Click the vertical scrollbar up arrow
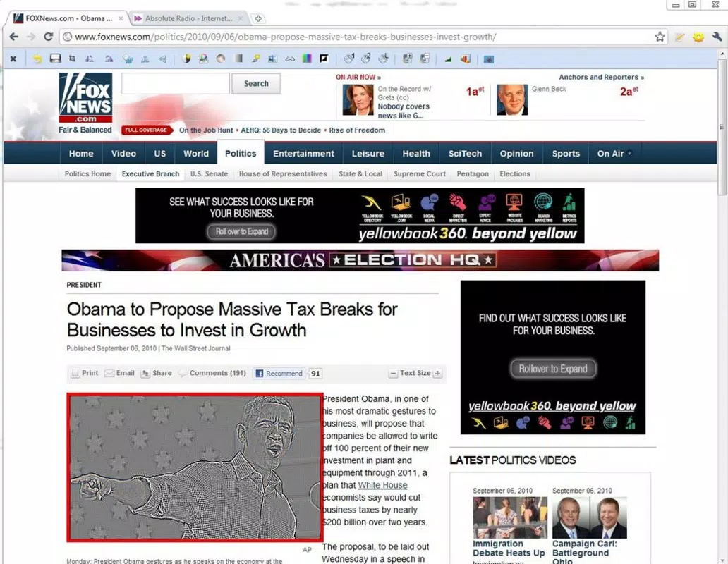The image size is (728, 564). click(x=722, y=54)
